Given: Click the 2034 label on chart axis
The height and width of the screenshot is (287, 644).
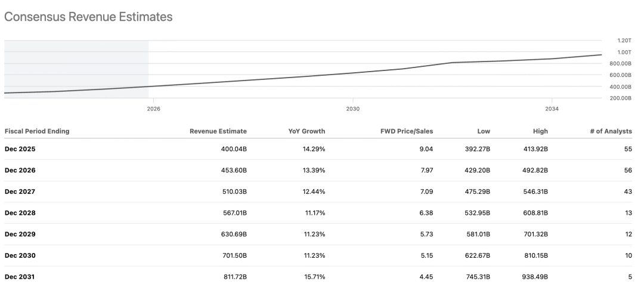Looking at the screenshot, I should click(552, 109).
